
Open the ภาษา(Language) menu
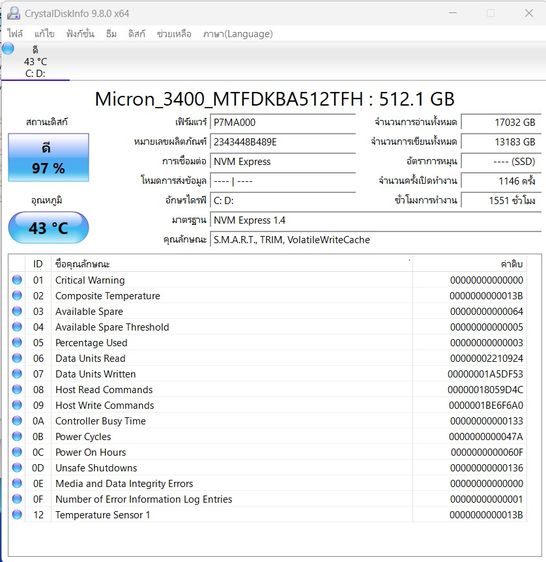[x=238, y=34]
